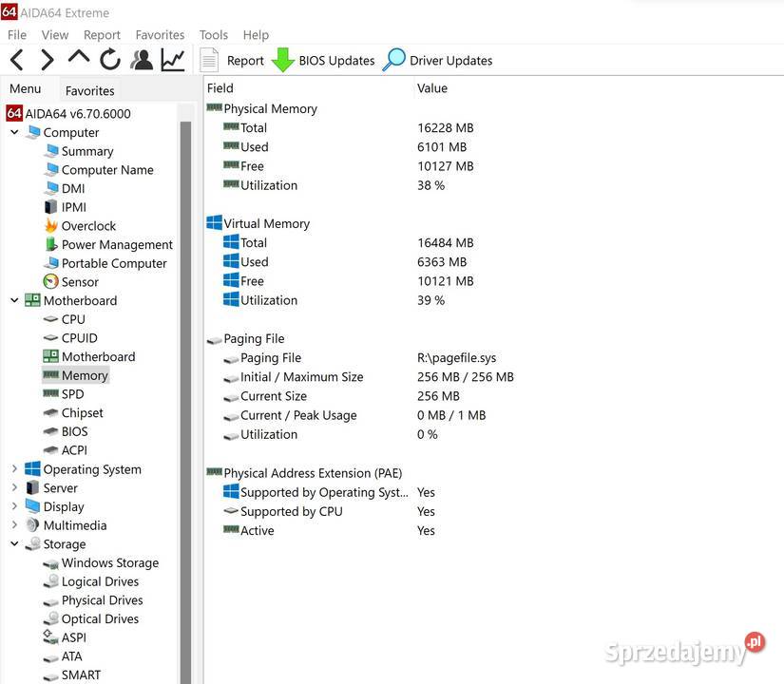Screen dimensions: 784x684
Task: Select the ASPI icon
Action: (x=51, y=637)
